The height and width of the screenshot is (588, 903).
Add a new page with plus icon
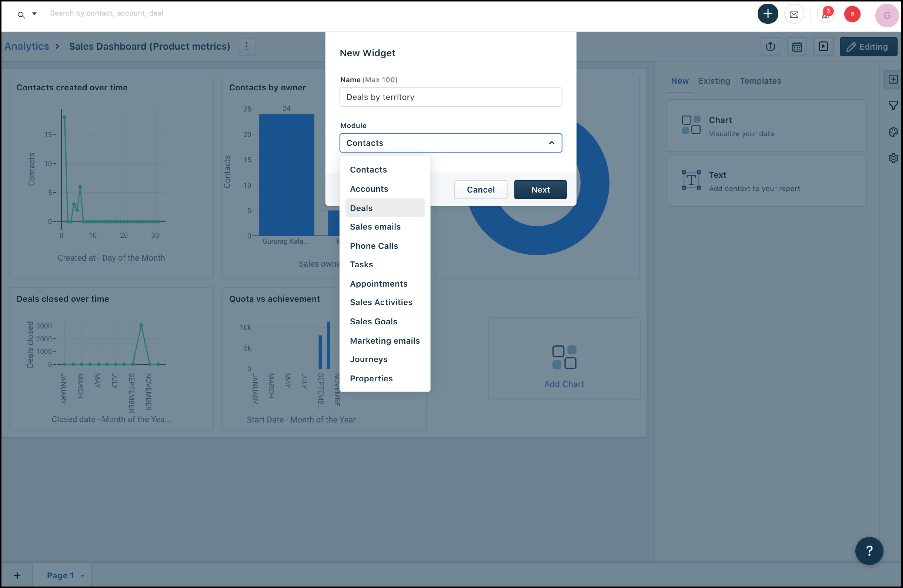pyautogui.click(x=17, y=575)
